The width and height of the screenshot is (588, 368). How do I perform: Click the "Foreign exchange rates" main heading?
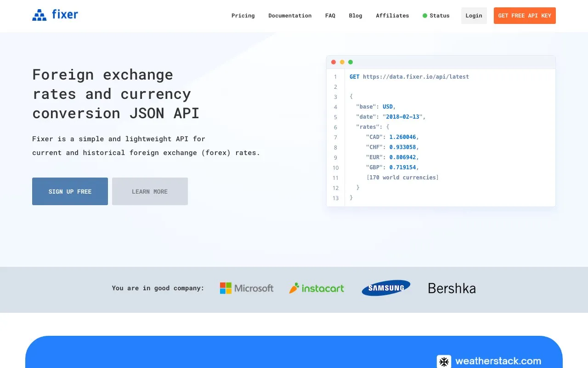116,94
